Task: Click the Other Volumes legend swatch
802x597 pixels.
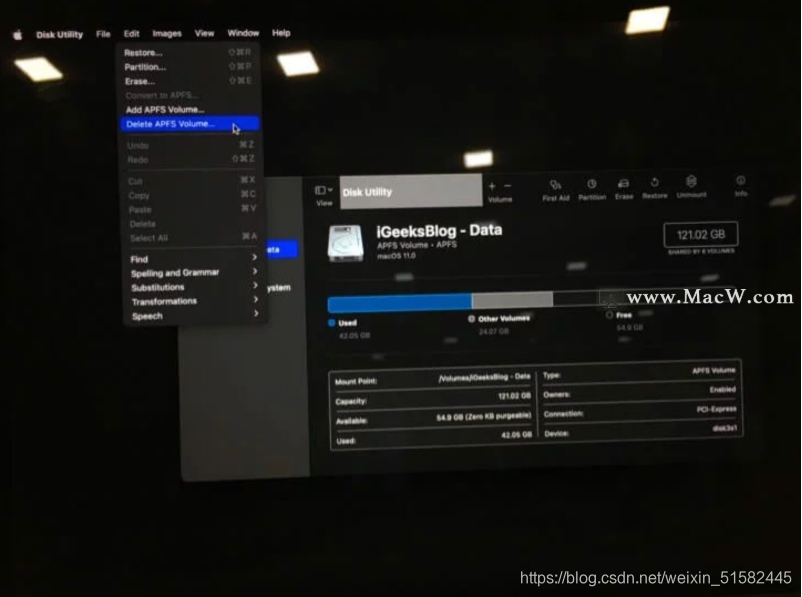Action: click(x=472, y=319)
